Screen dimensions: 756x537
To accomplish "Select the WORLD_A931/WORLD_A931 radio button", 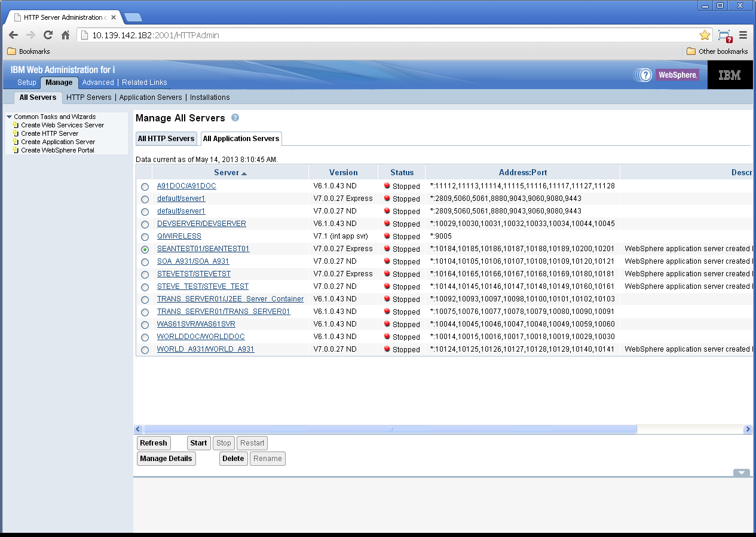I will click(x=145, y=350).
